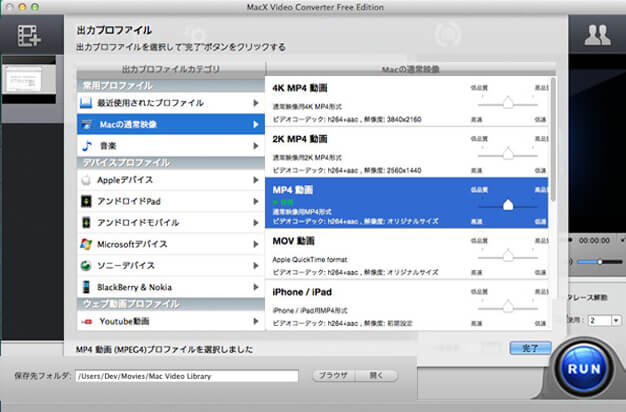Choose the BlackBerry & Nokia category
Viewport: 626px width, 412px height.
pyautogui.click(x=171, y=287)
